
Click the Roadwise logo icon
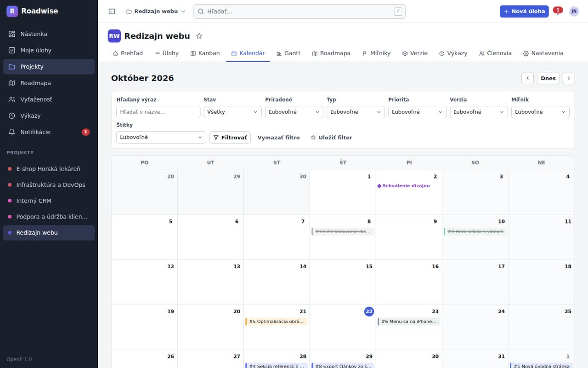(x=12, y=11)
